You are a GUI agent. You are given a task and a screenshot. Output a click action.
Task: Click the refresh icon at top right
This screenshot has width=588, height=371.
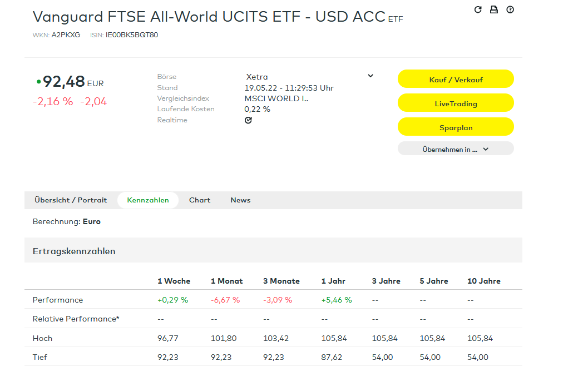click(x=478, y=9)
